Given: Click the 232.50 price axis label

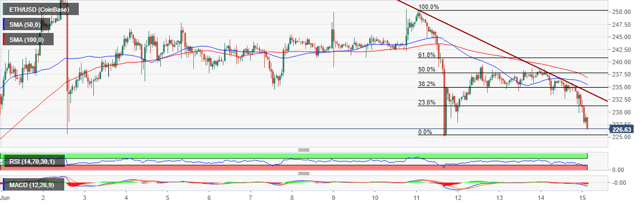Looking at the screenshot, I should [x=622, y=100].
